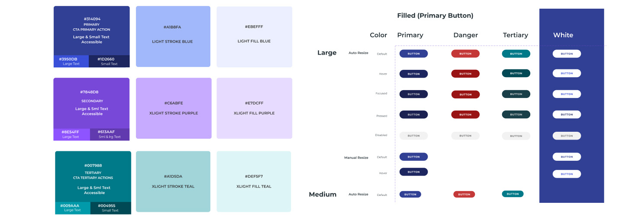
Task: Pick the Light Fill Blue #EBEFFF swatch
Action: click(254, 36)
